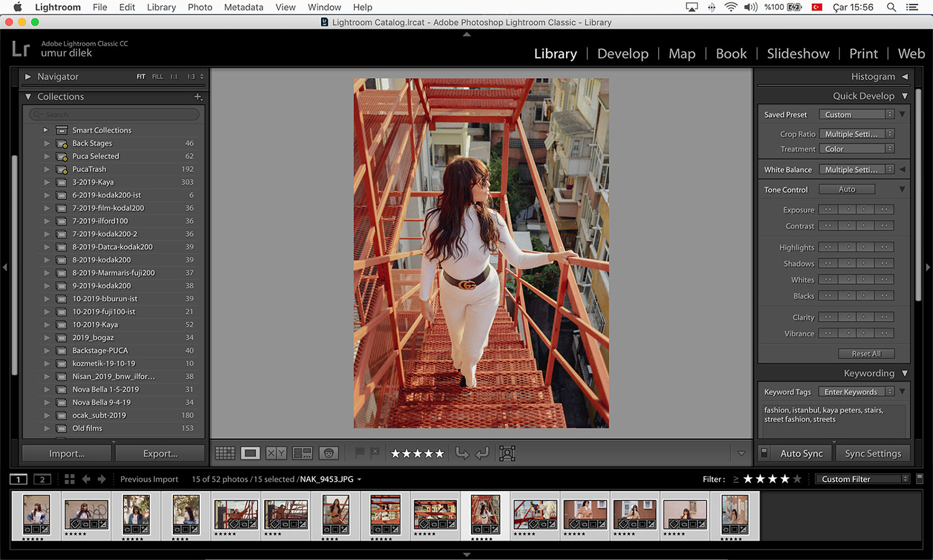933x560 pixels.
Task: Click the Import button
Action: click(67, 454)
